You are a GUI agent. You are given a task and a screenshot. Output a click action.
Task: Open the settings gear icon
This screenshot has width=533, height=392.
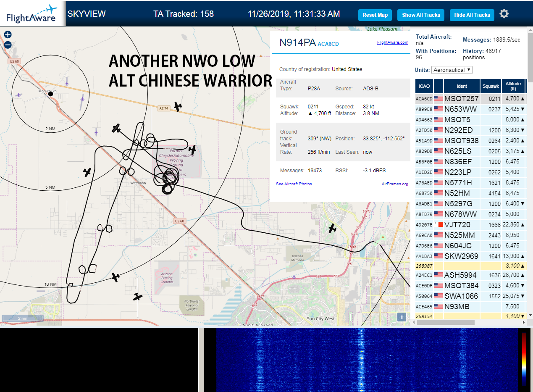pyautogui.click(x=504, y=14)
